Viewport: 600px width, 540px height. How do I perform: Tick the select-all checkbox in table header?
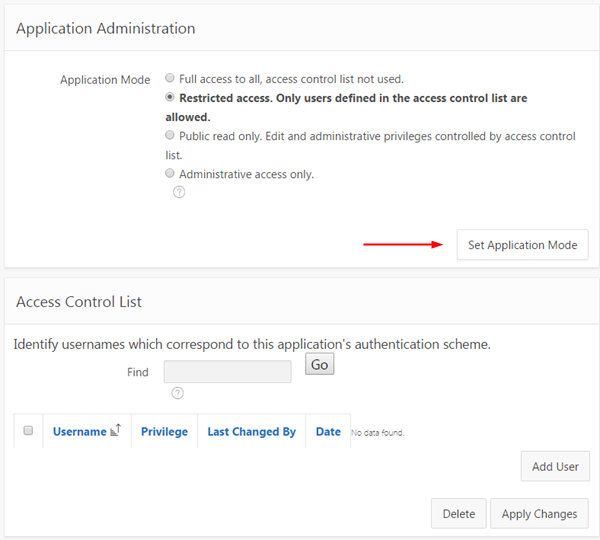click(28, 431)
